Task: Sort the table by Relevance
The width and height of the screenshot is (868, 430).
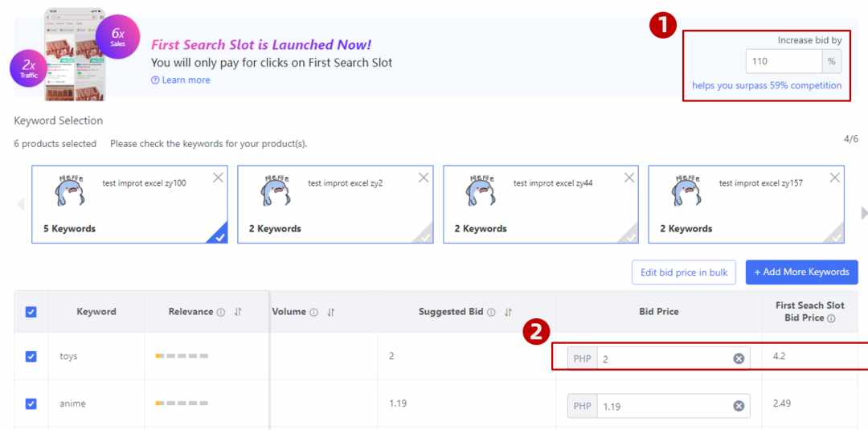Action: [238, 312]
